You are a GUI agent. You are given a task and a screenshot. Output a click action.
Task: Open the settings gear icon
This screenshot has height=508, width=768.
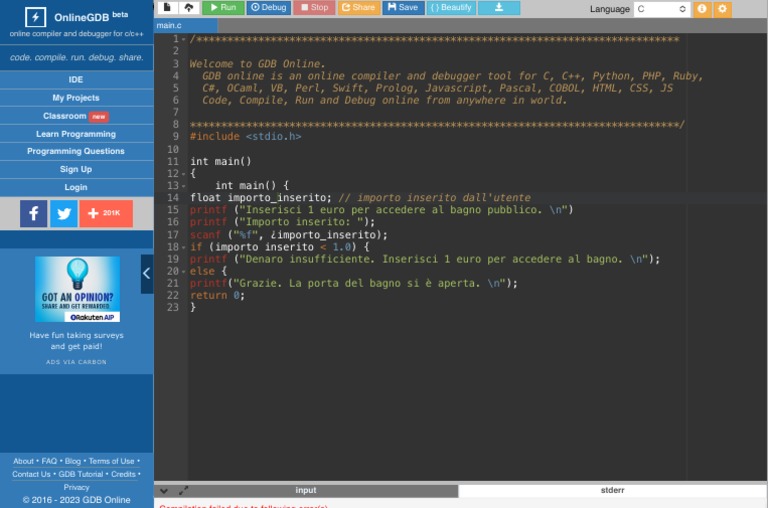[722, 9]
